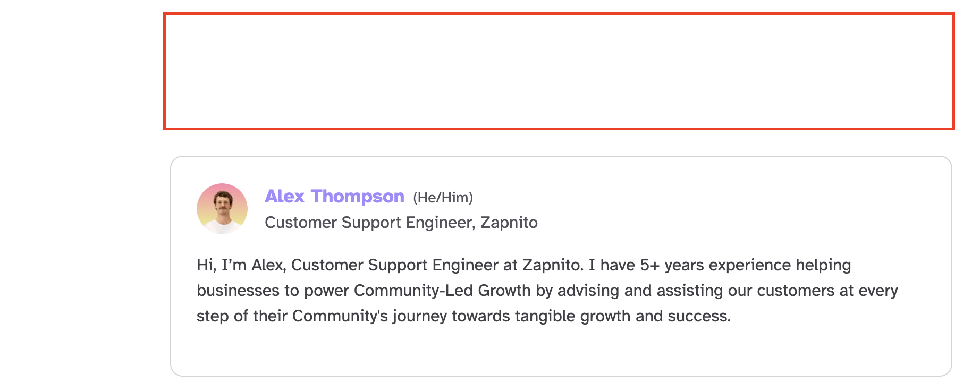Click the word 'Thompson' in the name
The width and height of the screenshot is (980, 391).
click(357, 197)
